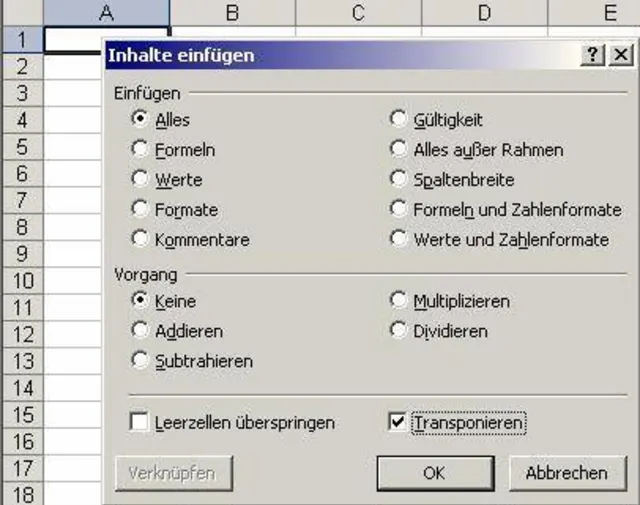Pick the Kommentare option
This screenshot has width=640, height=505.
[x=141, y=240]
